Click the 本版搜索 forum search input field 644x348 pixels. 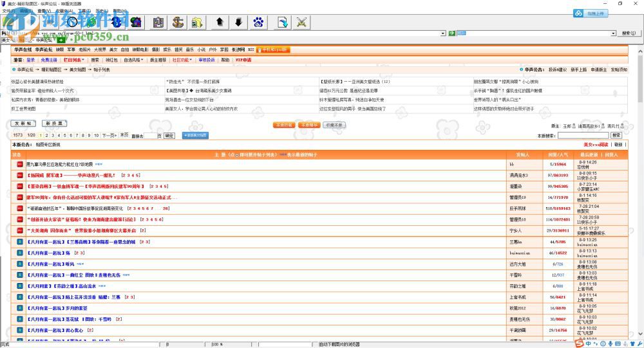582,136
